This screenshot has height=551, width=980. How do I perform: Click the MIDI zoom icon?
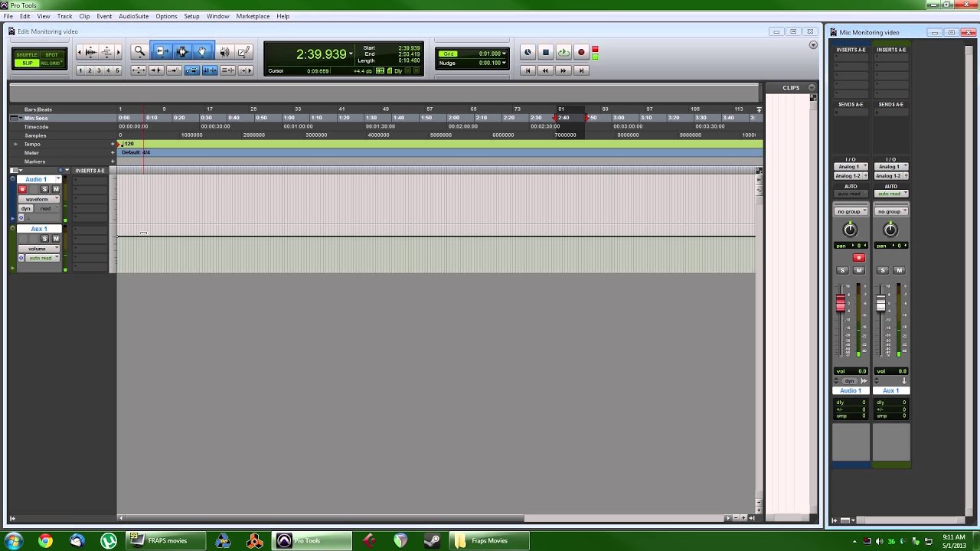tap(107, 51)
